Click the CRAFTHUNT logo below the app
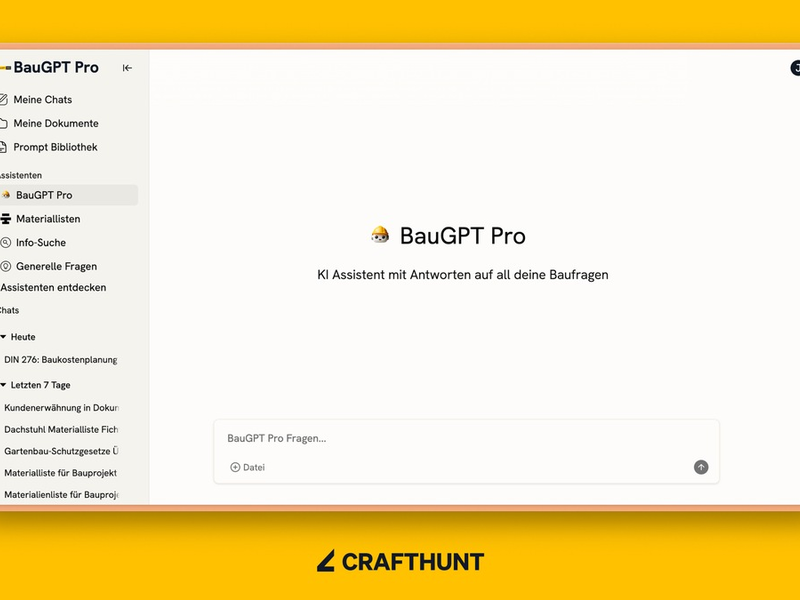Image resolution: width=800 pixels, height=600 pixels. coord(400,561)
